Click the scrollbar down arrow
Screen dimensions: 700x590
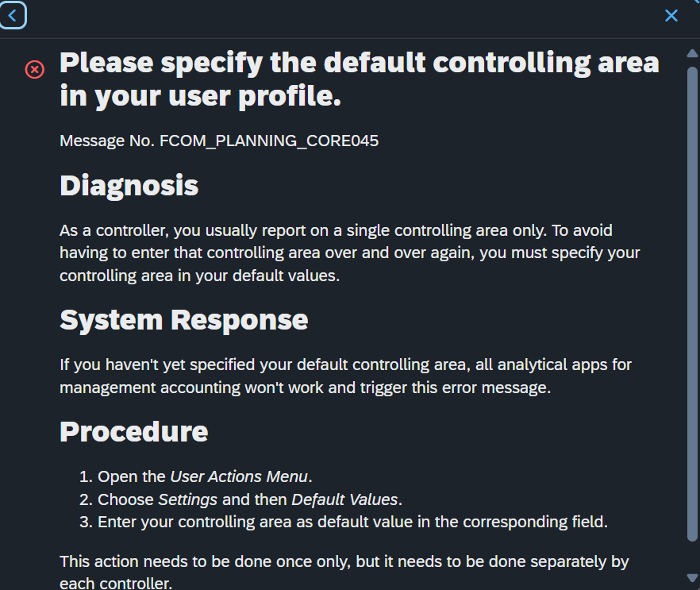point(692,578)
